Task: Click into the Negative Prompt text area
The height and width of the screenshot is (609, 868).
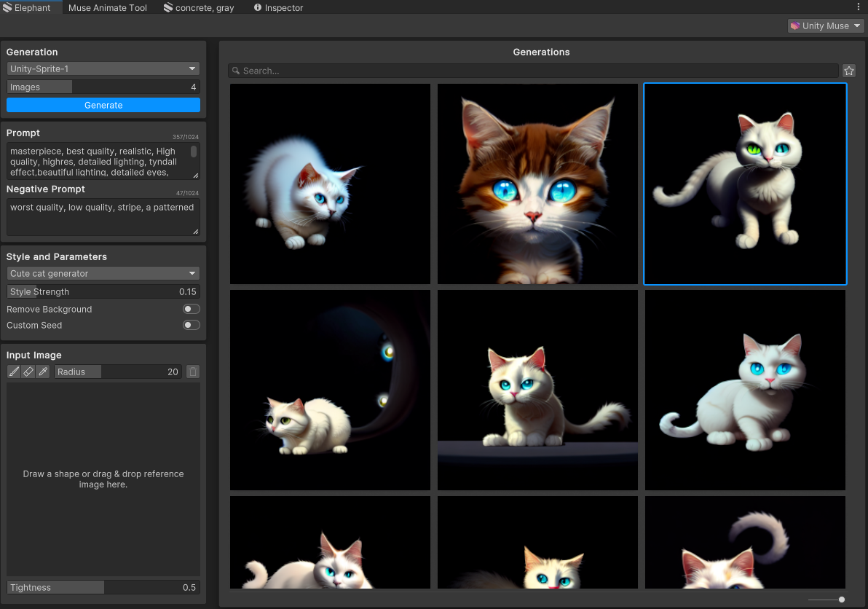Action: (103, 217)
